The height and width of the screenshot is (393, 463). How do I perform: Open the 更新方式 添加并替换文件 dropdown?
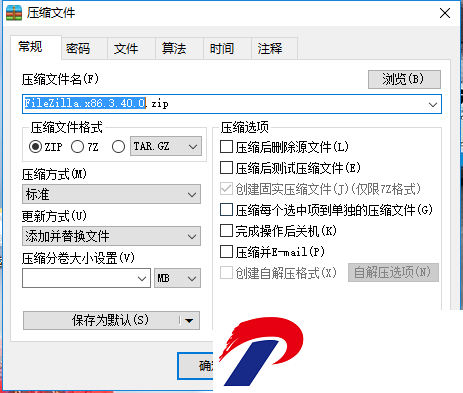coord(111,236)
